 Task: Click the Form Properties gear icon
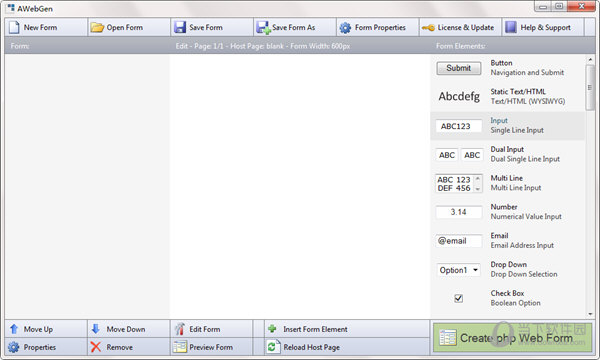pos(345,28)
